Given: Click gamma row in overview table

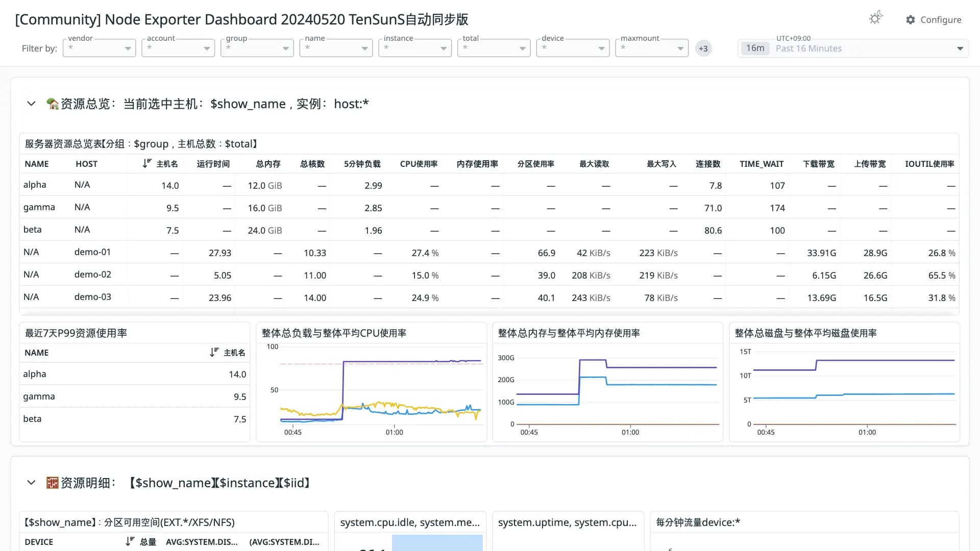Looking at the screenshot, I should pos(489,208).
